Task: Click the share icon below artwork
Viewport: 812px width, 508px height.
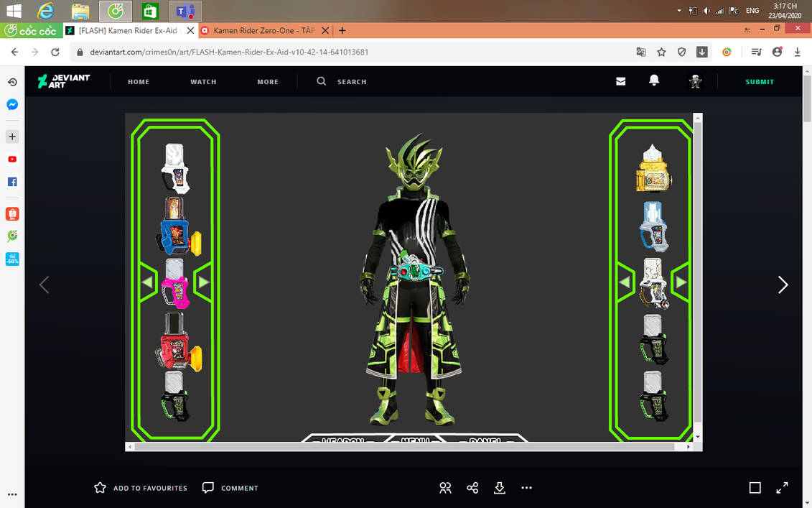Action: 472,488
